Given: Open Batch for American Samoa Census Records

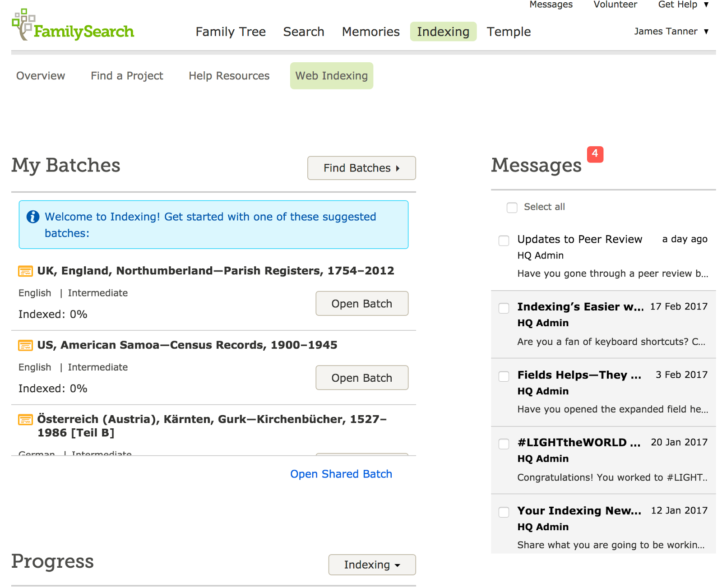Looking at the screenshot, I should 361,378.
